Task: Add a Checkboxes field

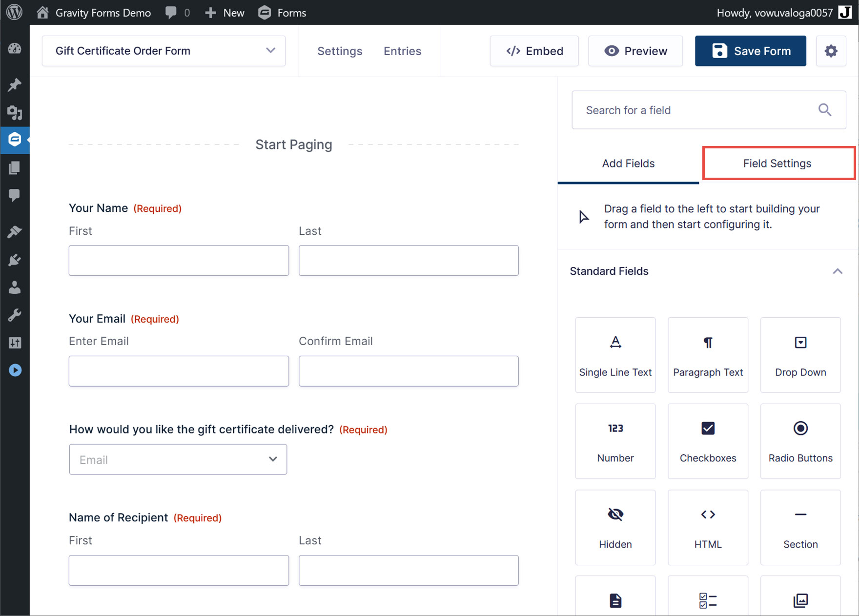Action: point(708,441)
